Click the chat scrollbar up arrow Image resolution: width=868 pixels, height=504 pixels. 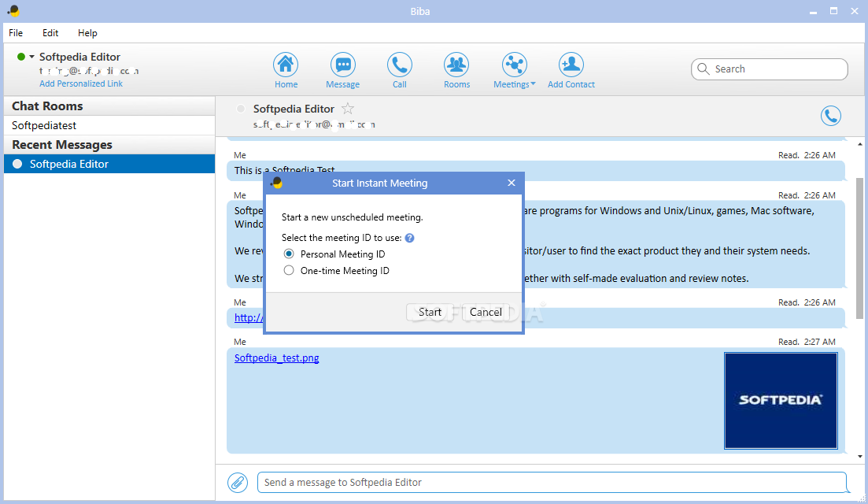tap(859, 144)
